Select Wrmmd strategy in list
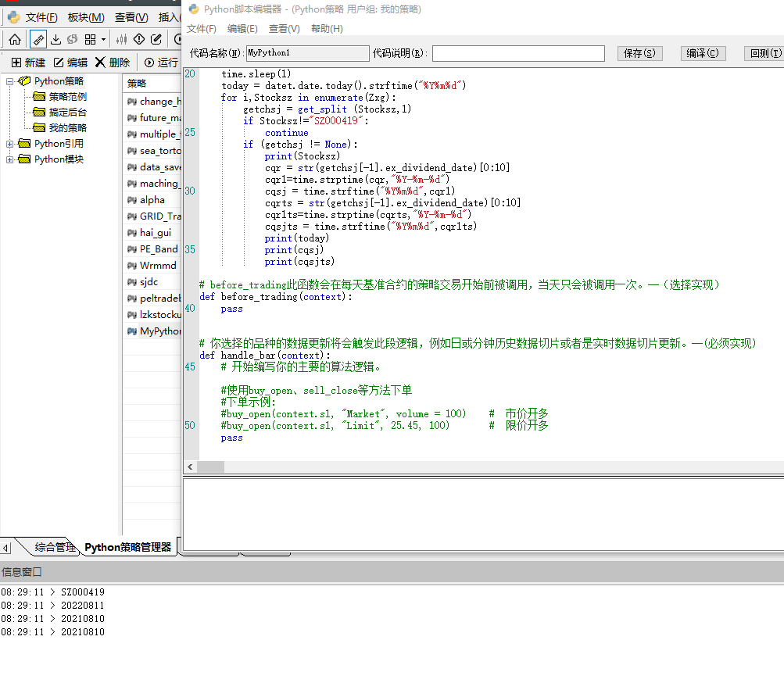This screenshot has height=690, width=784. [x=152, y=266]
